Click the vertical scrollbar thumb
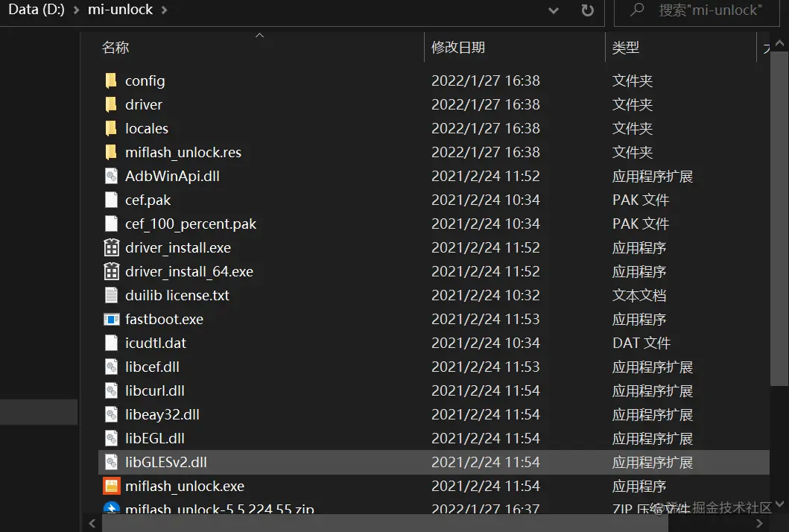The width and height of the screenshot is (789, 532). tap(779, 219)
